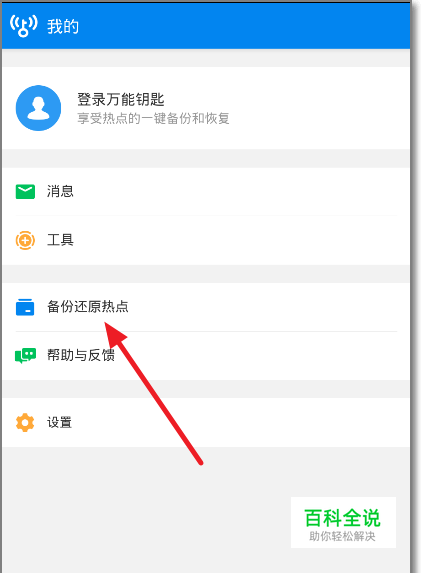Screen dimensions: 421x573
Task: Tap the green chat bubbles feedback icon
Action: 25,355
